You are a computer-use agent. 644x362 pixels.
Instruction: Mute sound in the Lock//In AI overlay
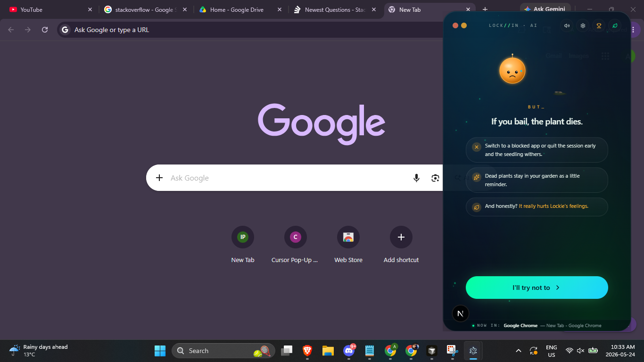click(567, 25)
